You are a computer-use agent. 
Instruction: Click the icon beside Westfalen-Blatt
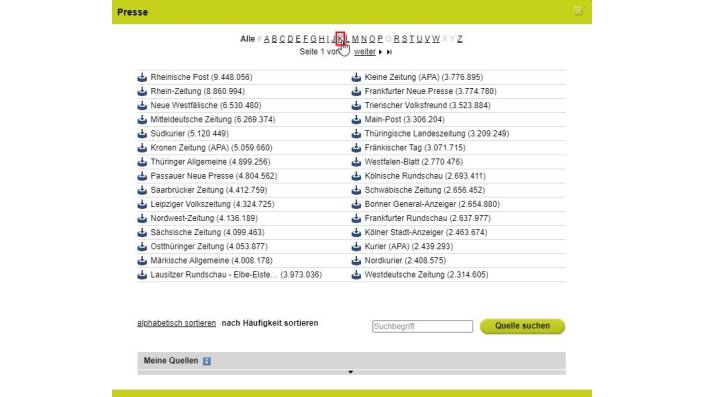click(356, 162)
